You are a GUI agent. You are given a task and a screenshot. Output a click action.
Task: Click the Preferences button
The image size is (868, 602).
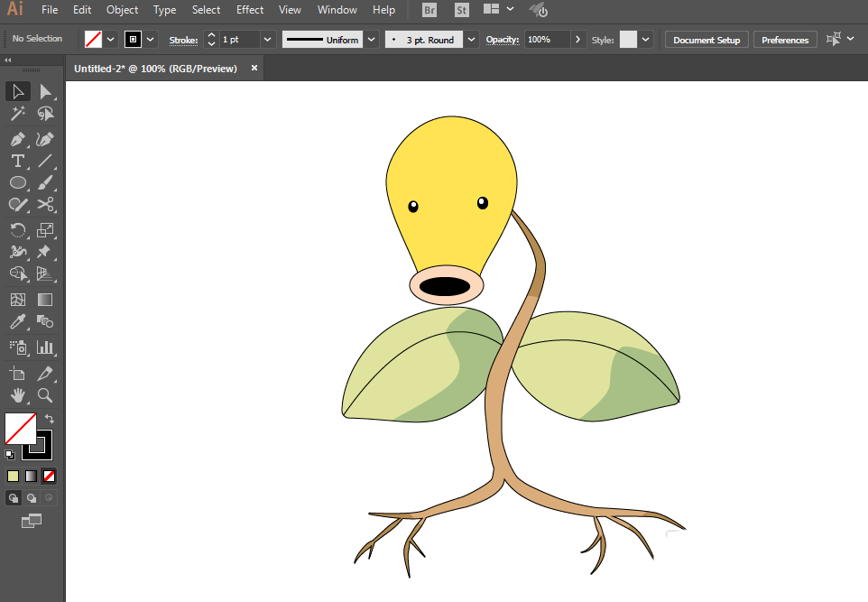click(x=785, y=40)
